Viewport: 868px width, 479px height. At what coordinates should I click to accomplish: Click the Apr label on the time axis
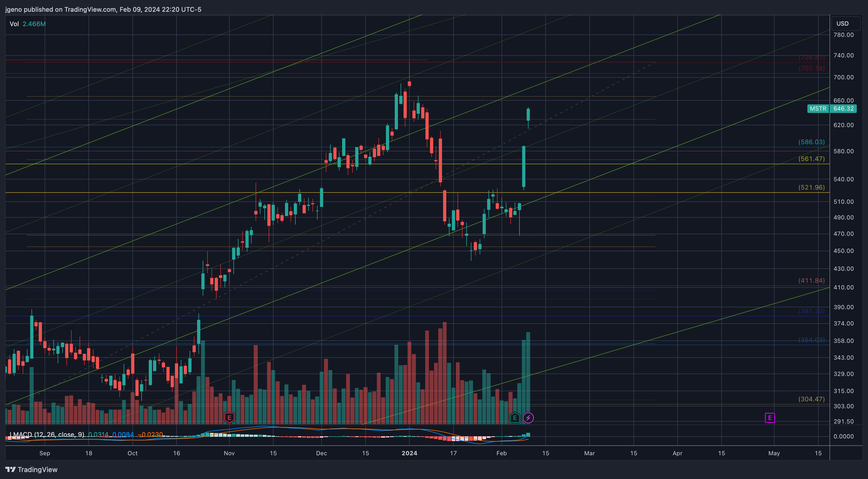[677, 453]
